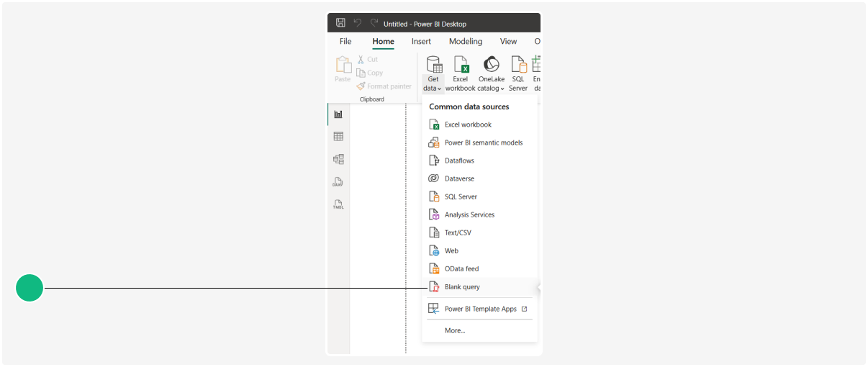
Task: Open Power BI Template Apps link
Action: coord(479,309)
